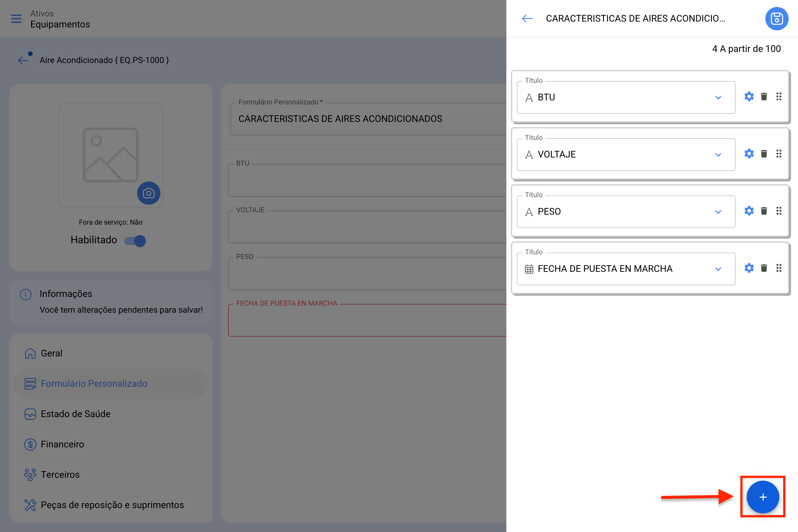Click the '4 A partir de 100' counter
The width and height of the screenshot is (798, 532).
click(x=746, y=49)
